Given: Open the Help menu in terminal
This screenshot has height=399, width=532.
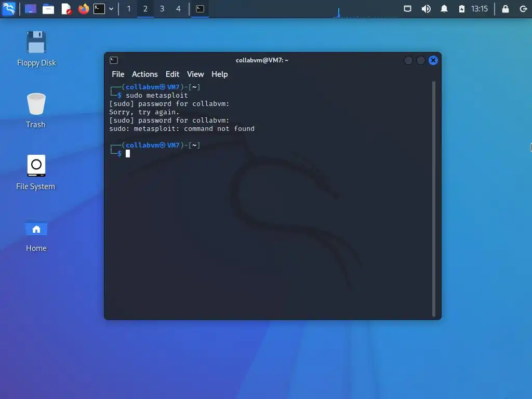Looking at the screenshot, I should (x=220, y=74).
